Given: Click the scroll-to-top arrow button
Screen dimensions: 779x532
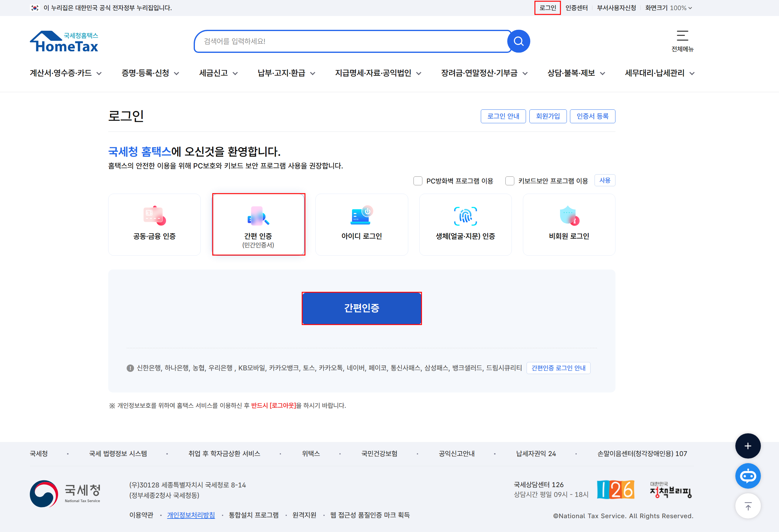Looking at the screenshot, I should pyautogui.click(x=748, y=506).
